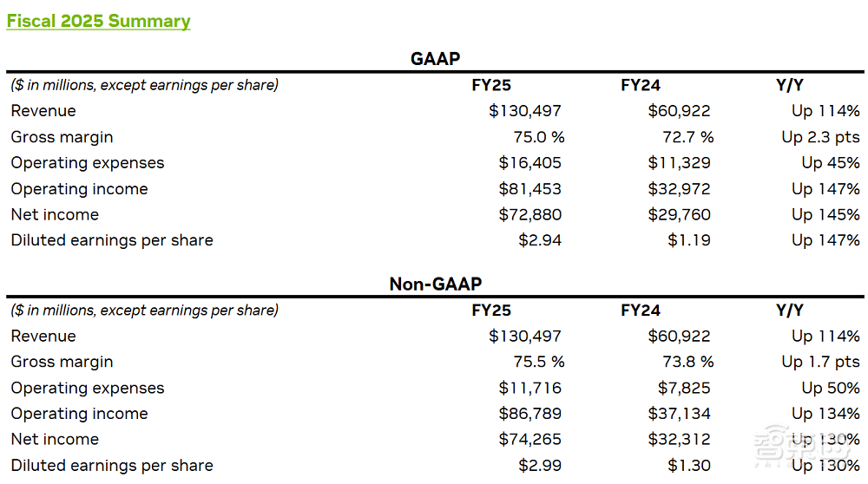Click the $2.94 diluted earnings per share
Viewport: 868px width, 484px height.
540,240
